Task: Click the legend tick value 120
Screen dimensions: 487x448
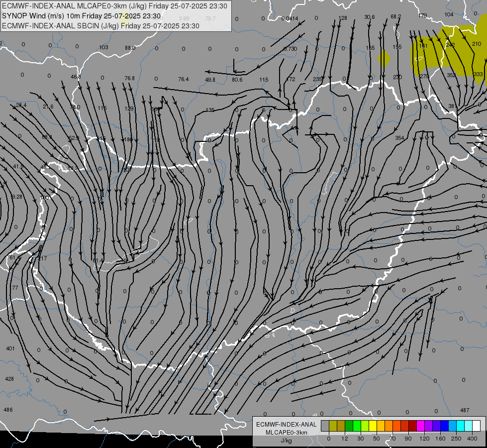Action: click(425, 439)
